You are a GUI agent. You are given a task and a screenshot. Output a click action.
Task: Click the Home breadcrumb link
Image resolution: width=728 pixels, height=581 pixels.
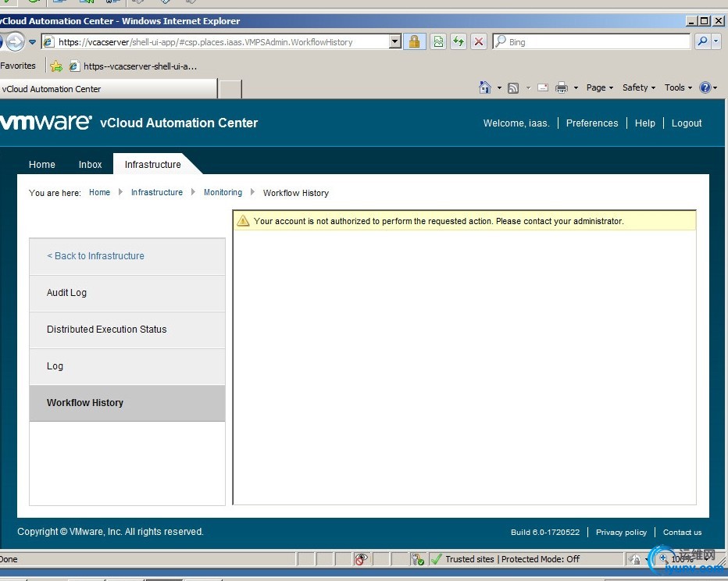coord(99,192)
